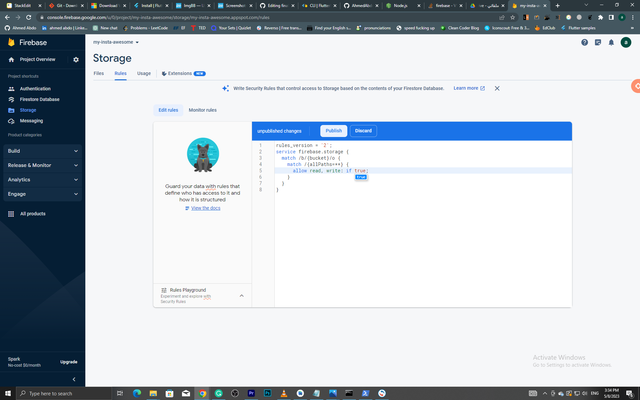The image size is (640, 400).
Task: Click the Windows taskbar search box
Action: (63, 393)
